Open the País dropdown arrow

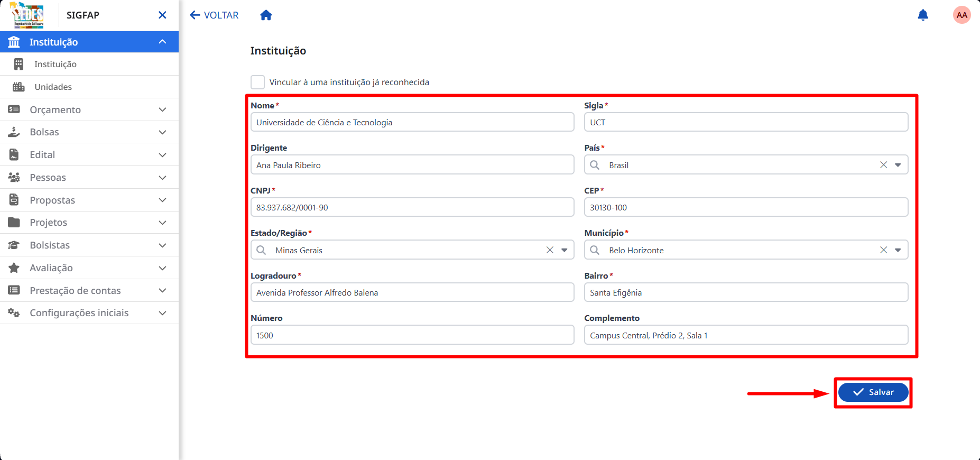(x=898, y=165)
